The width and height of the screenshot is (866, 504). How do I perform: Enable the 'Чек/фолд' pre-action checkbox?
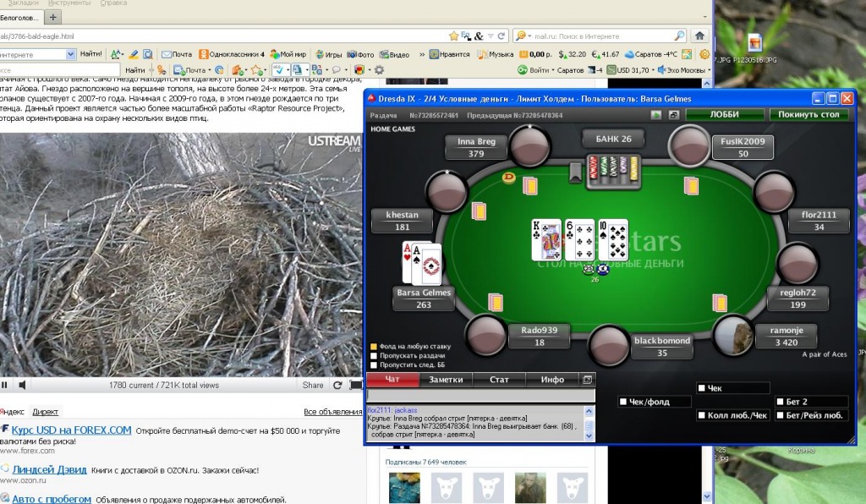pos(623,402)
